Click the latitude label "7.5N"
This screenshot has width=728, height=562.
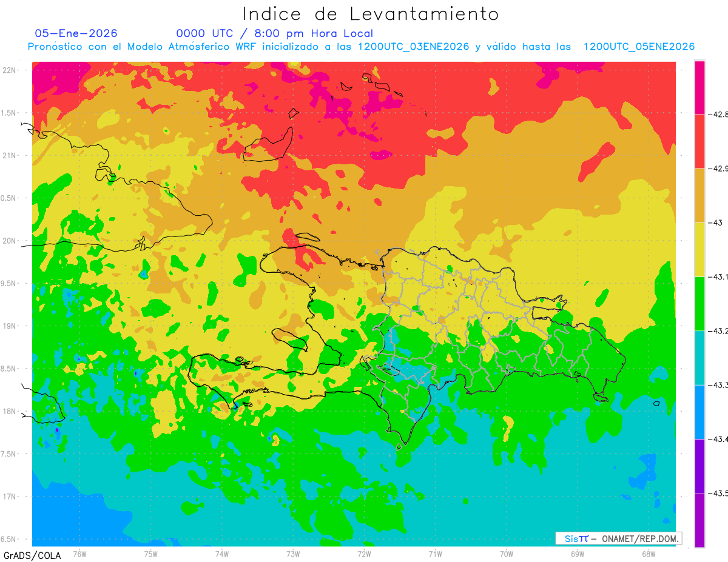point(9,454)
